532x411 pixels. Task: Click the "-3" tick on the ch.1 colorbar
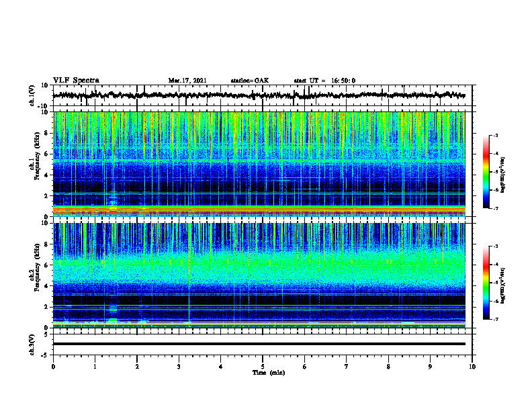(496, 135)
